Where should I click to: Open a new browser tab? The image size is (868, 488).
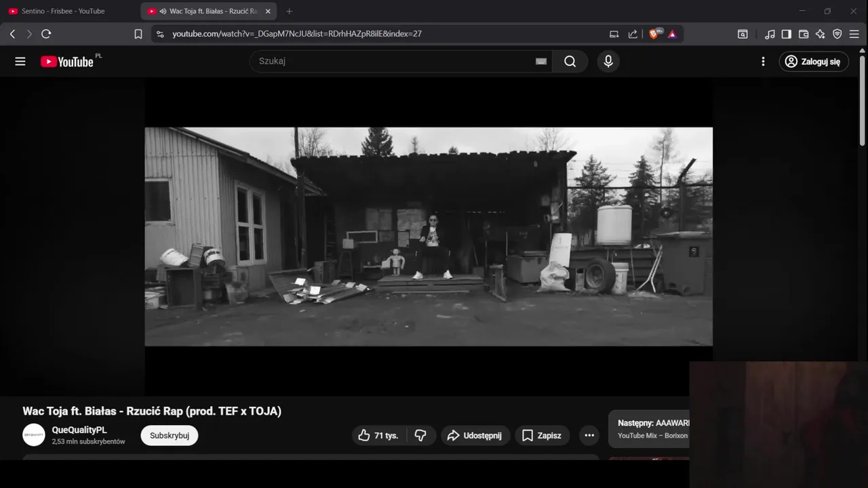(x=290, y=12)
